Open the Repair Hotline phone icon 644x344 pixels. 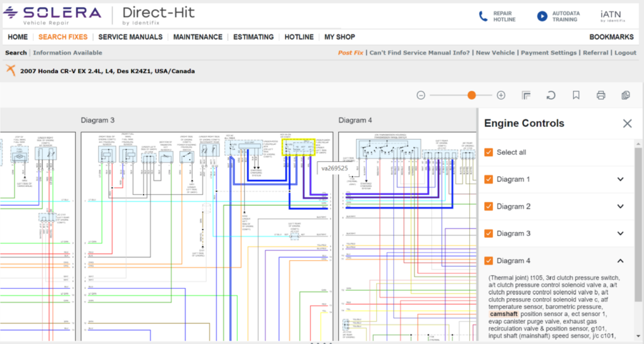tap(483, 16)
